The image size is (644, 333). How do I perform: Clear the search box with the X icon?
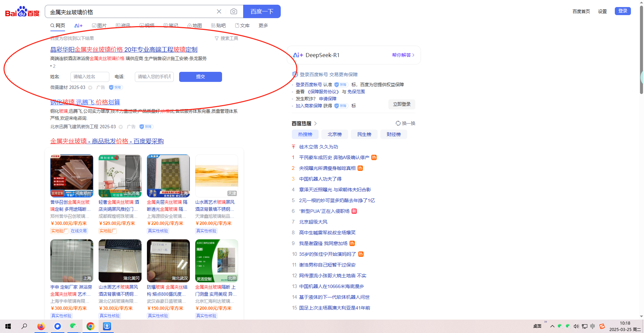coord(219,11)
